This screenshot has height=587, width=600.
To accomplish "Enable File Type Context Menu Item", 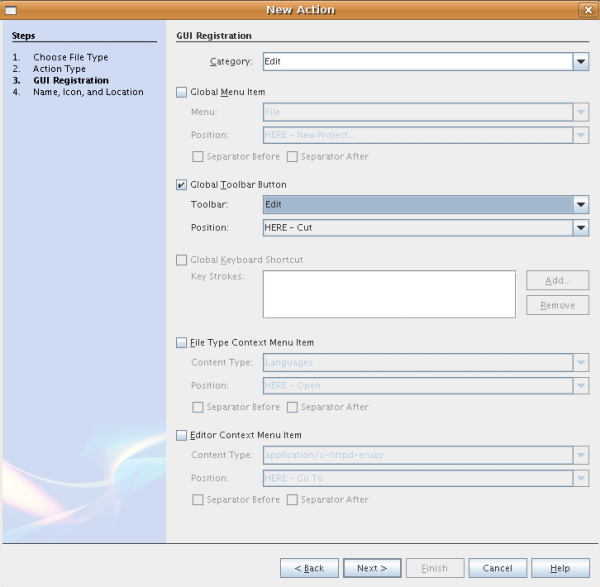I will tap(181, 342).
